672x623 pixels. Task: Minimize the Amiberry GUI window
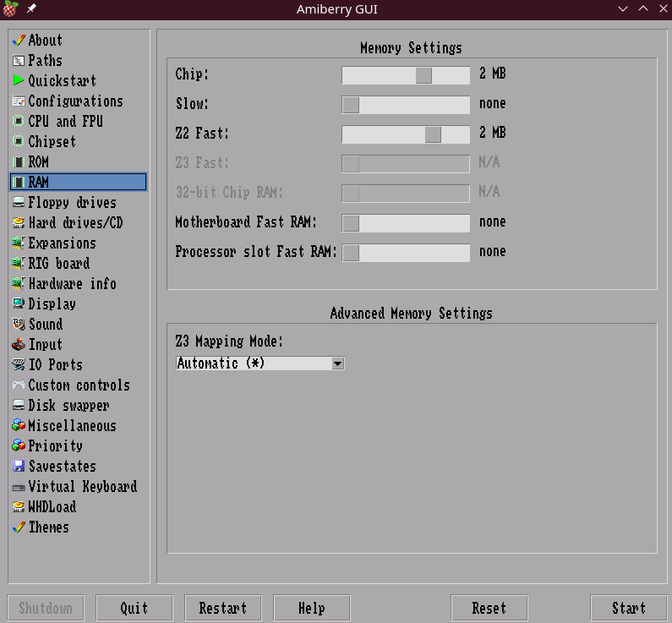pyautogui.click(x=623, y=8)
